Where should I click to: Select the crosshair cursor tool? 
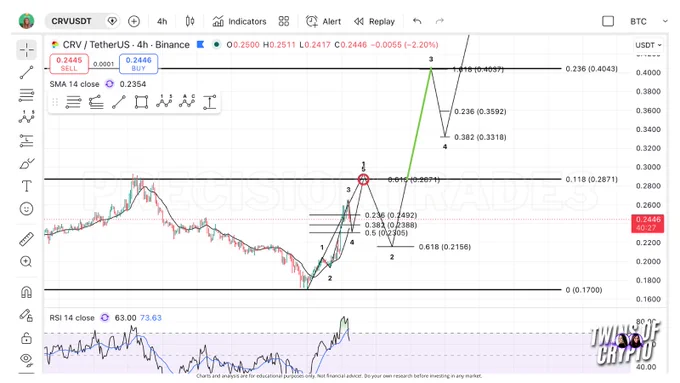[x=26, y=50]
